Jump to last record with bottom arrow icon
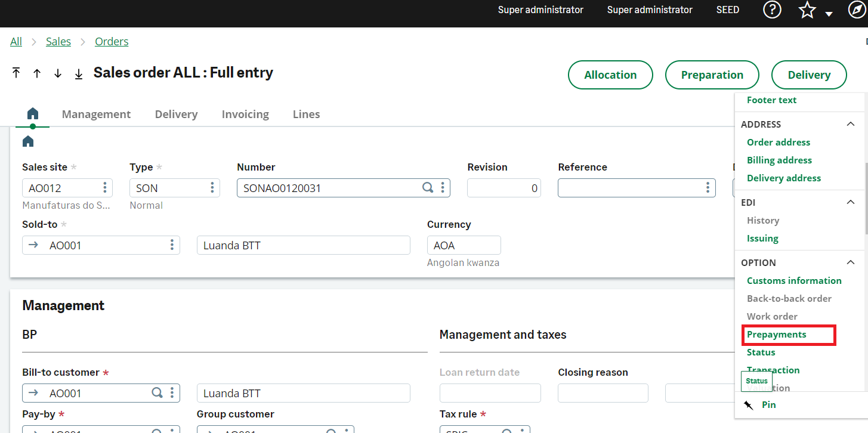This screenshot has width=868, height=433. coord(78,73)
